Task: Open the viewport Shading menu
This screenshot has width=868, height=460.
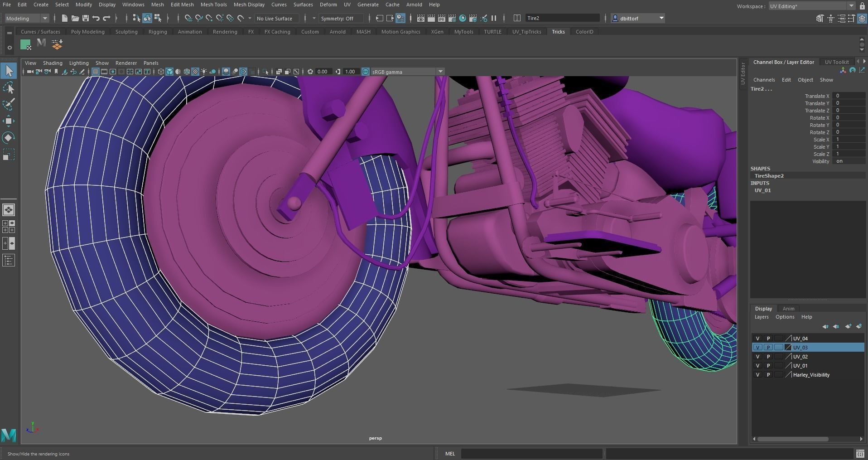Action: 53,63
